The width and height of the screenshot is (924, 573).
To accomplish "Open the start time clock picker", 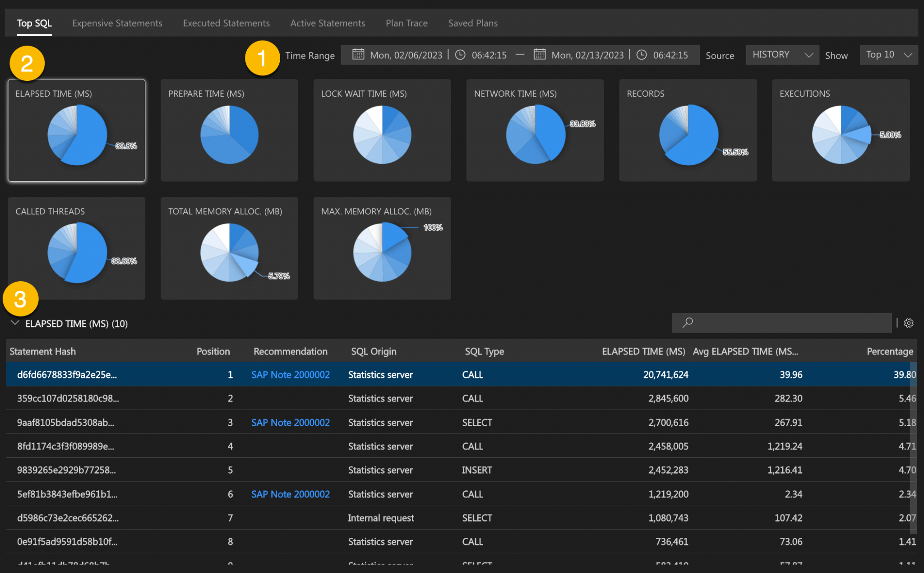I will click(460, 55).
